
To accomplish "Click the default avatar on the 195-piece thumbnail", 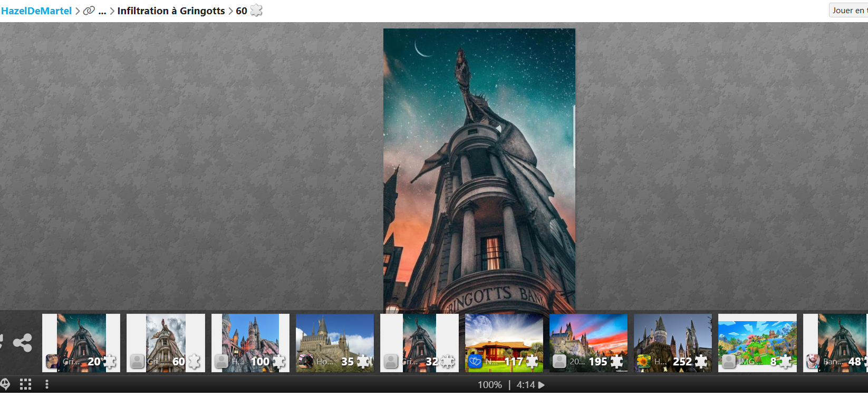I will 560,361.
